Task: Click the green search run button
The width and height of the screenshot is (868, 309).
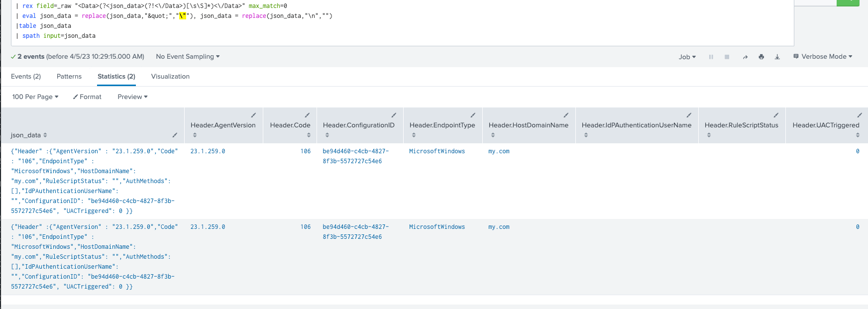Action: click(x=848, y=2)
